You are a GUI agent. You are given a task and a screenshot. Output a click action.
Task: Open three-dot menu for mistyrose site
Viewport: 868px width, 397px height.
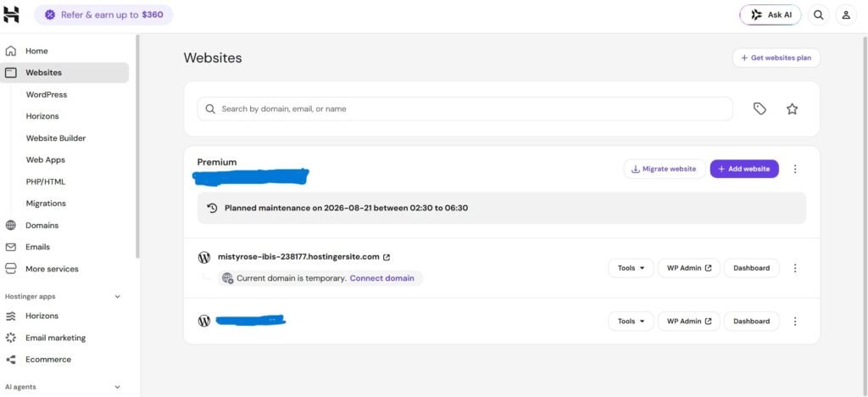(x=795, y=268)
